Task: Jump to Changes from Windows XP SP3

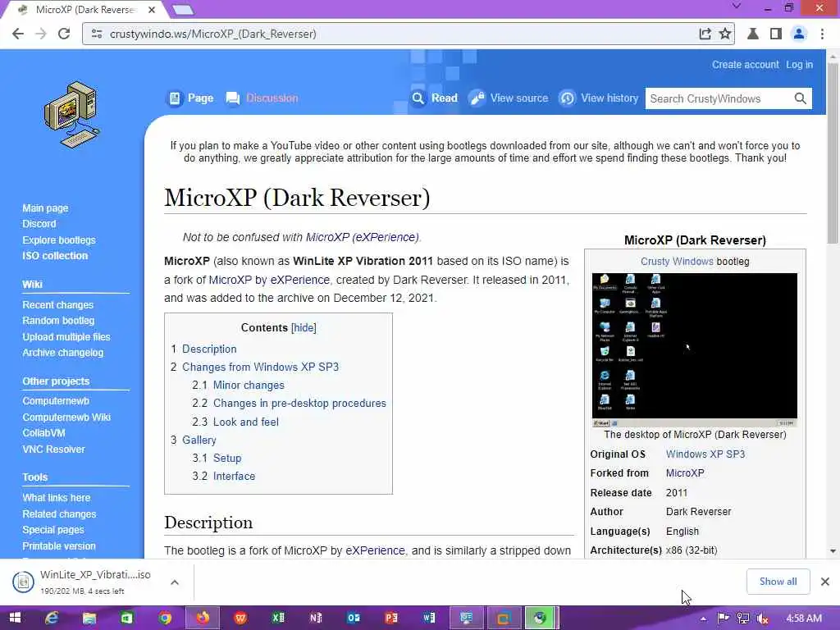Action: 260,367
